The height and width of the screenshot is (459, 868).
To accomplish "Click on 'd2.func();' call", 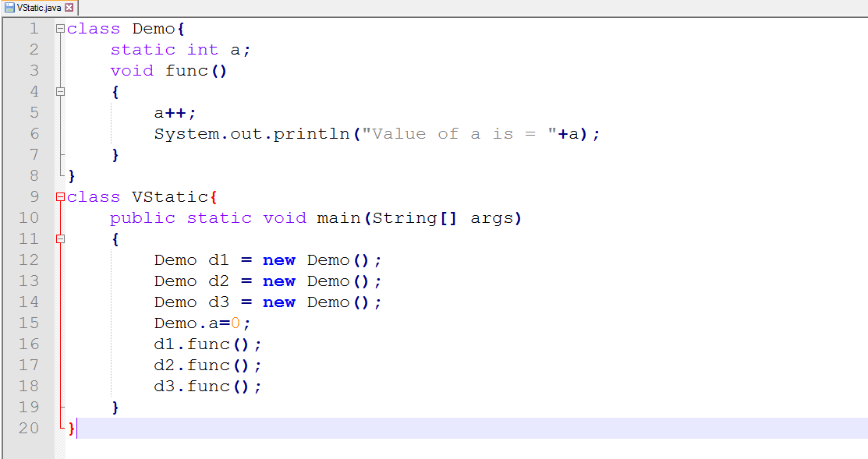I will point(207,365).
